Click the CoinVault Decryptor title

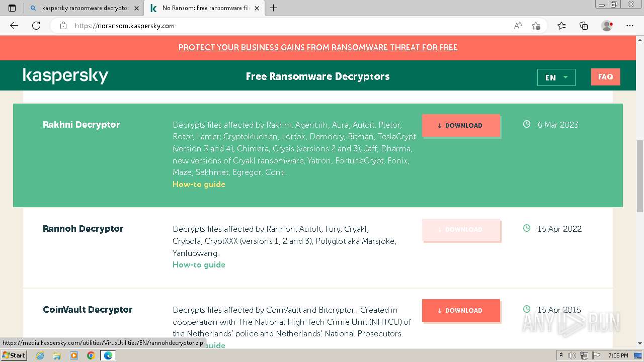pos(88,310)
